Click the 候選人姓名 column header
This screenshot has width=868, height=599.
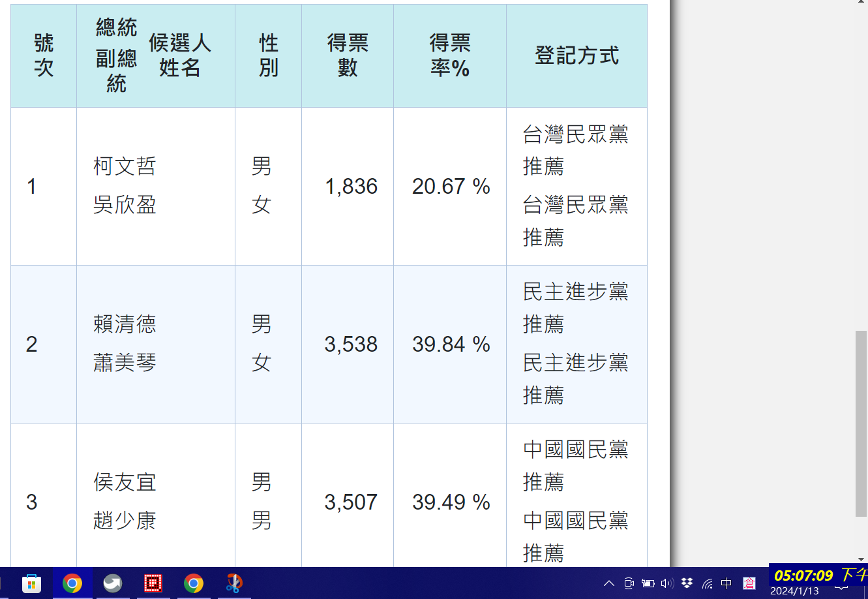coord(180,55)
